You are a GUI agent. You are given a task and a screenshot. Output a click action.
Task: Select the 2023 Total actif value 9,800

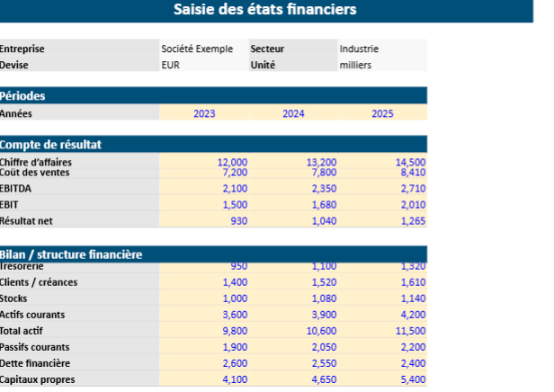click(x=232, y=331)
